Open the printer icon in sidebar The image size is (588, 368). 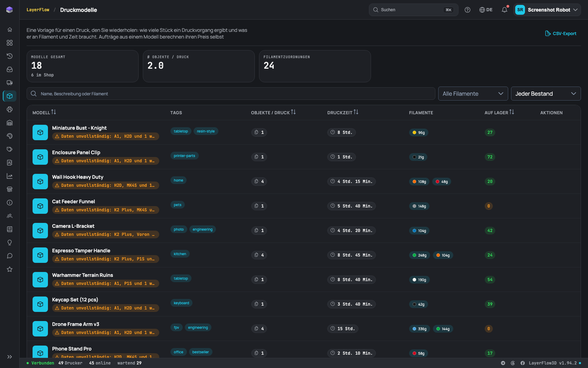9,109
